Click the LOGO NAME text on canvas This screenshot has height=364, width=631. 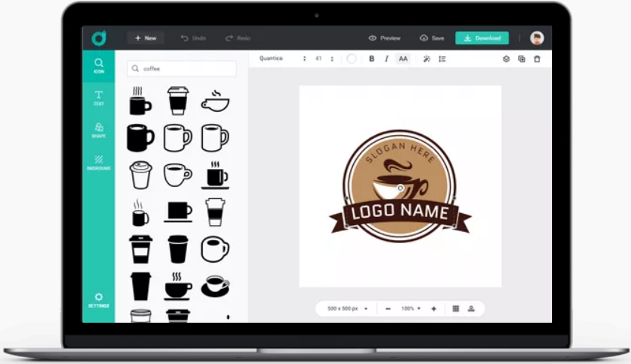point(400,212)
